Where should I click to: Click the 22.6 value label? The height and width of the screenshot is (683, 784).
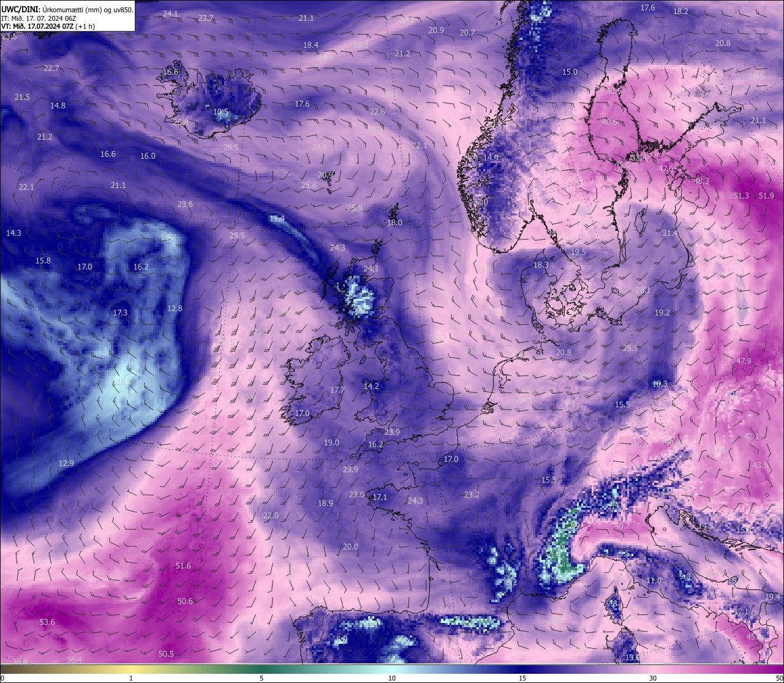(x=377, y=111)
